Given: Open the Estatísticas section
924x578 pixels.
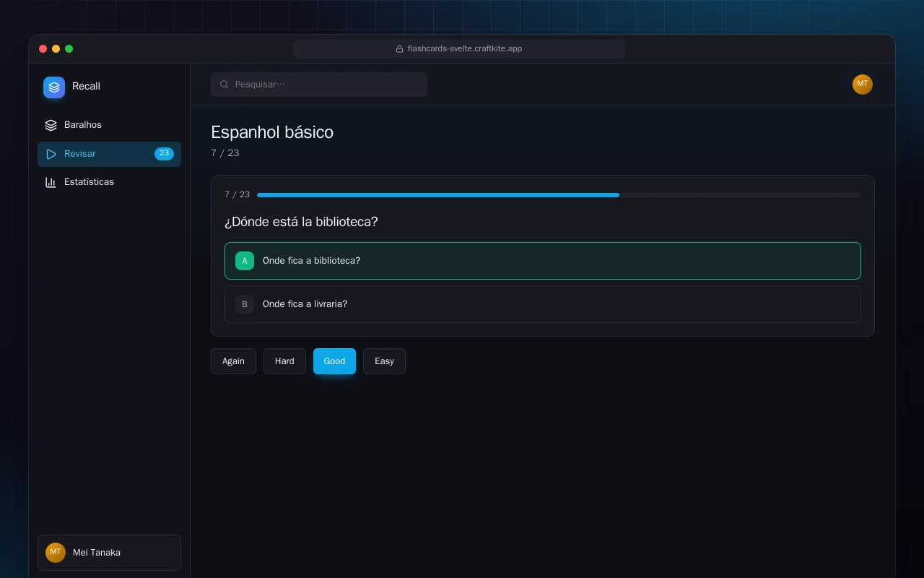Looking at the screenshot, I should [x=109, y=182].
